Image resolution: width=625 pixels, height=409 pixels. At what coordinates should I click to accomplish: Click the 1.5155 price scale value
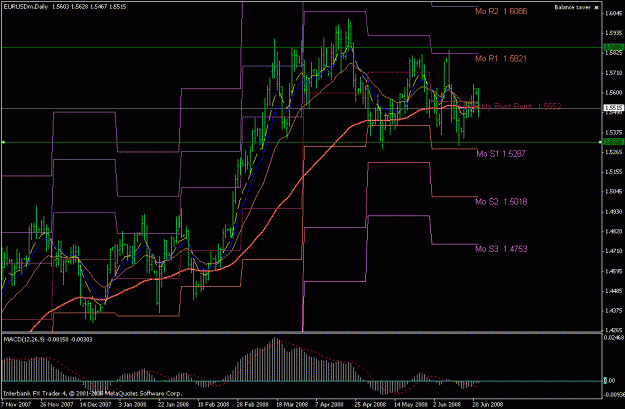pyautogui.click(x=613, y=172)
